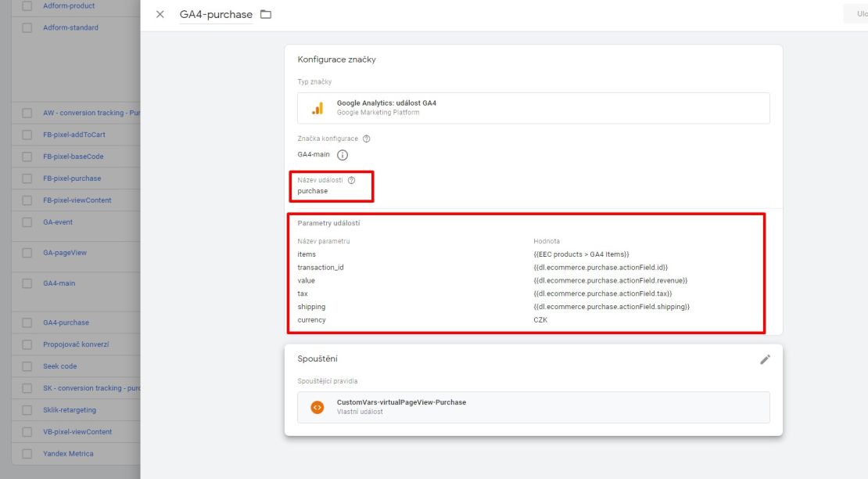Click the actionField.id variable value
This screenshot has width=868, height=479.
pos(601,268)
